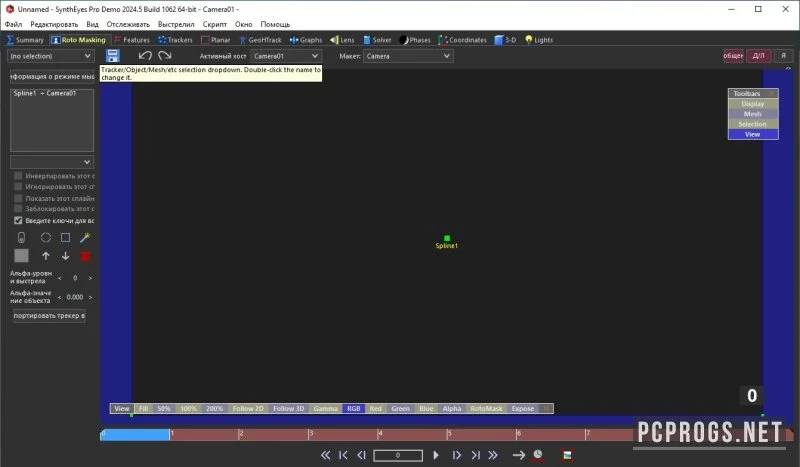
Task: Open the Активный хост Camera01 dropdown
Action: (286, 56)
